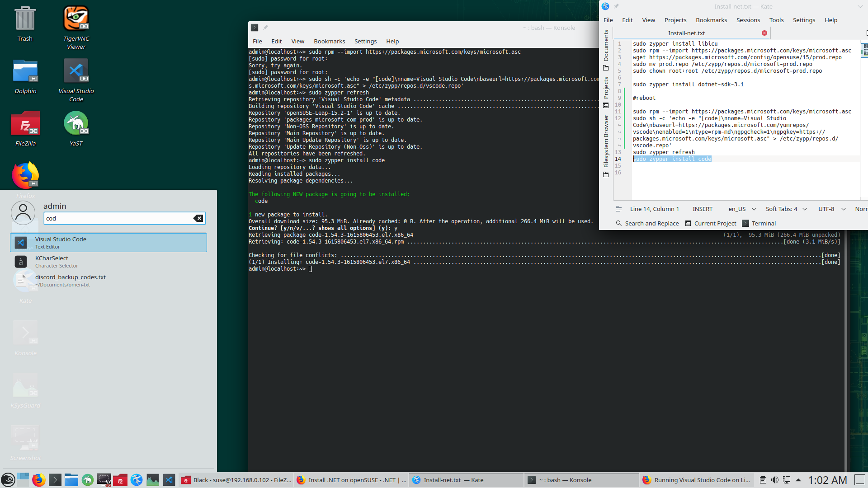Image resolution: width=868 pixels, height=488 pixels.
Task: Launch Visual Studio Code taskbar icon
Action: coord(169,480)
